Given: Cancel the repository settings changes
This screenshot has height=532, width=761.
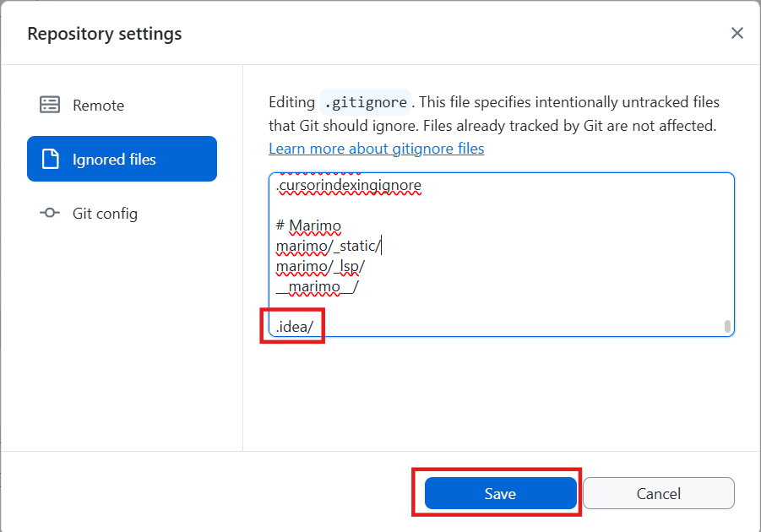Looking at the screenshot, I should [x=658, y=493].
